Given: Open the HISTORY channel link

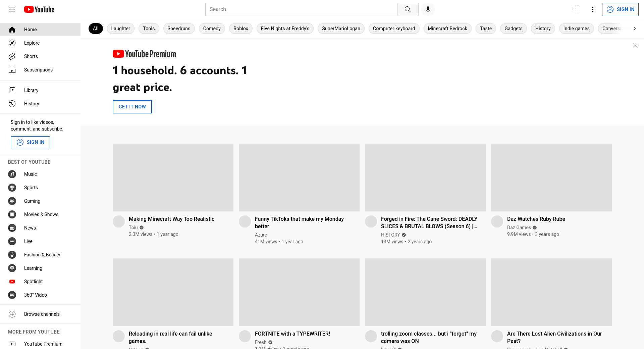Looking at the screenshot, I should pos(390,235).
